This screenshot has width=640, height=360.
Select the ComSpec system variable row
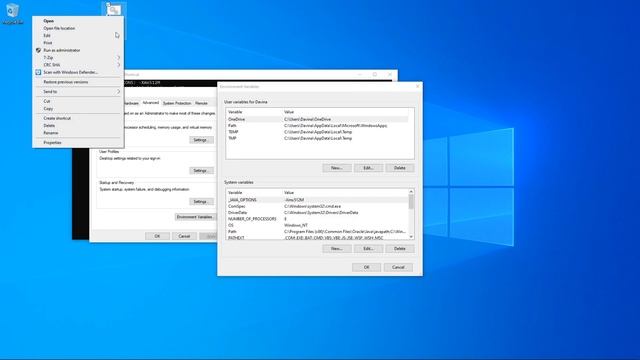(317, 207)
